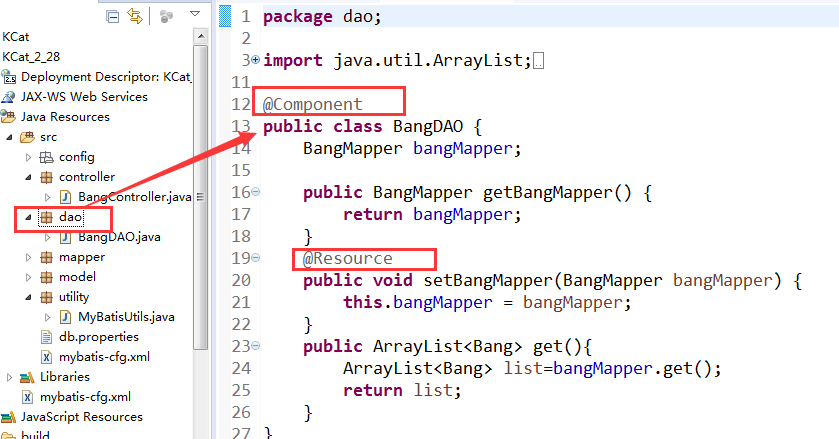Expand BangController.java node

coord(48,198)
